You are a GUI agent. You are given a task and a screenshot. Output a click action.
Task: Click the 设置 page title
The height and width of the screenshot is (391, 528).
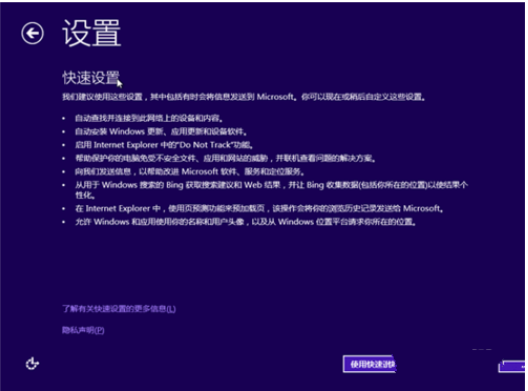click(91, 33)
